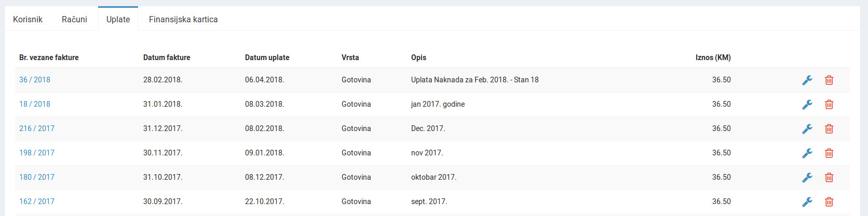
Task: Edit the sept. 2017. payment
Action: pos(807,202)
